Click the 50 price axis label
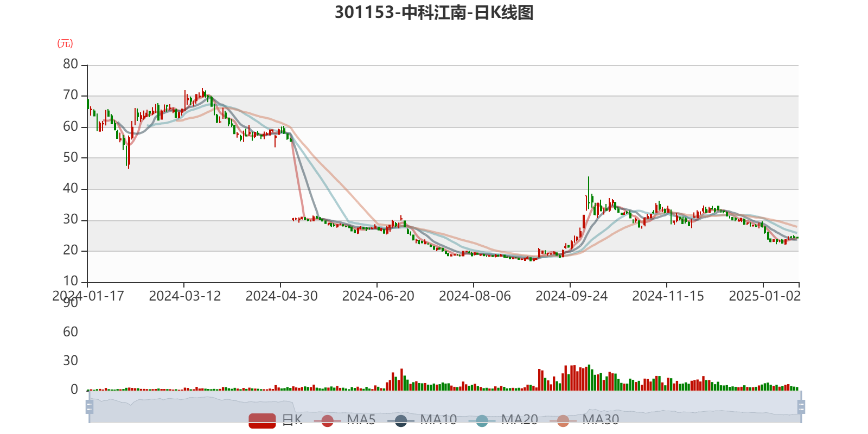 click(71, 158)
